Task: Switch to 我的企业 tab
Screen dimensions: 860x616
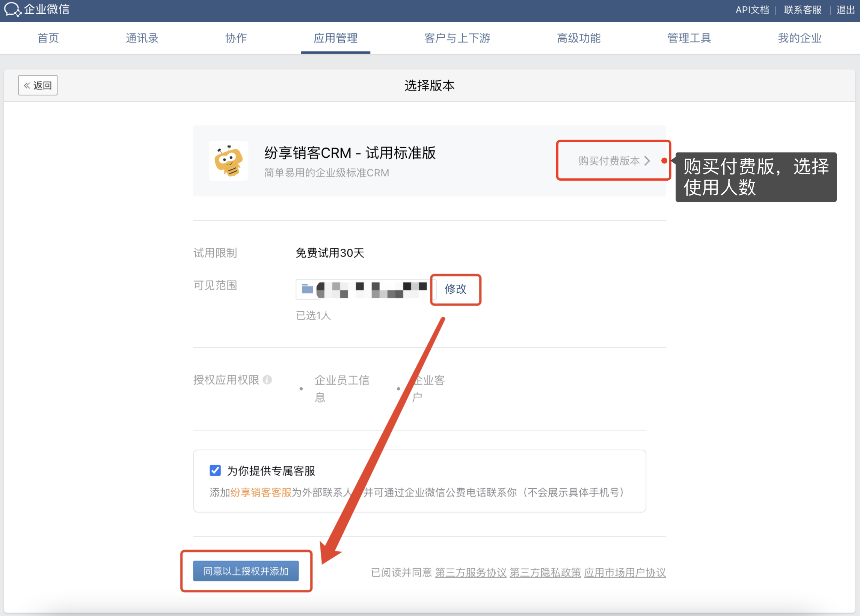Action: point(800,38)
